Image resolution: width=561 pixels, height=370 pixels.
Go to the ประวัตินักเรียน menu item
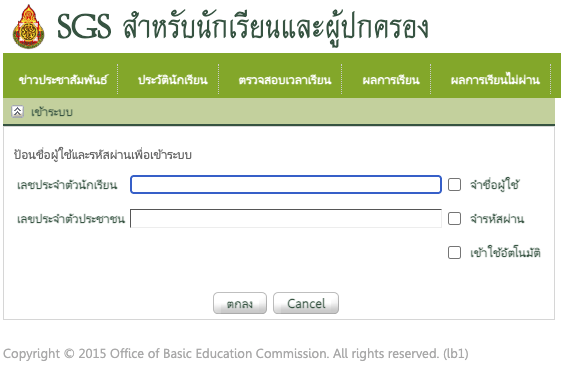(172, 79)
